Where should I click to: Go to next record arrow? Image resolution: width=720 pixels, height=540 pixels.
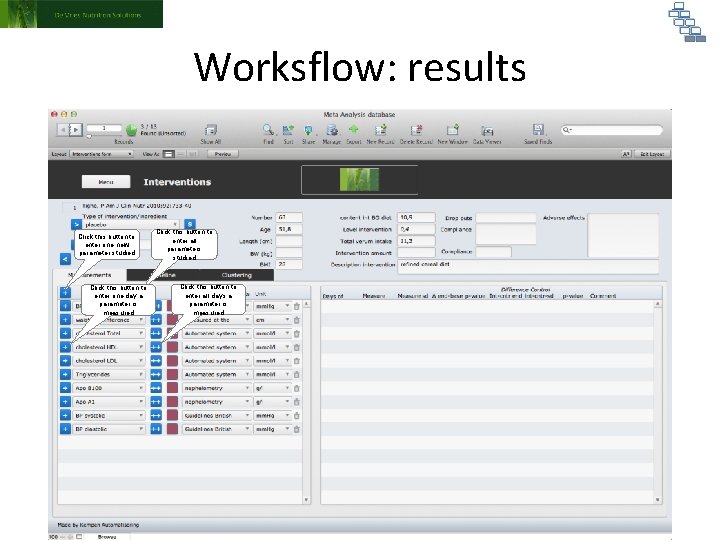point(76,130)
